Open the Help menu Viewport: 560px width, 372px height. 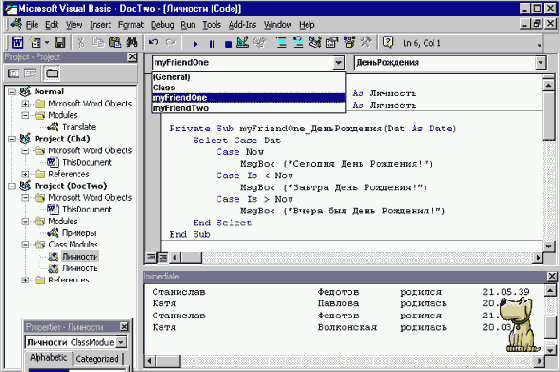point(307,25)
